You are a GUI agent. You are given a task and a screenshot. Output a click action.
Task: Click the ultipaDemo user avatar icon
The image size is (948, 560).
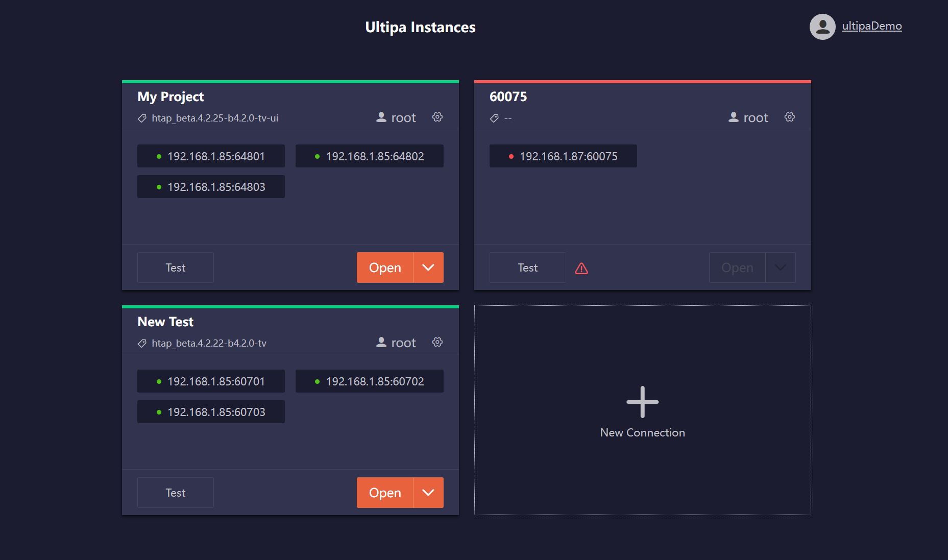(822, 27)
